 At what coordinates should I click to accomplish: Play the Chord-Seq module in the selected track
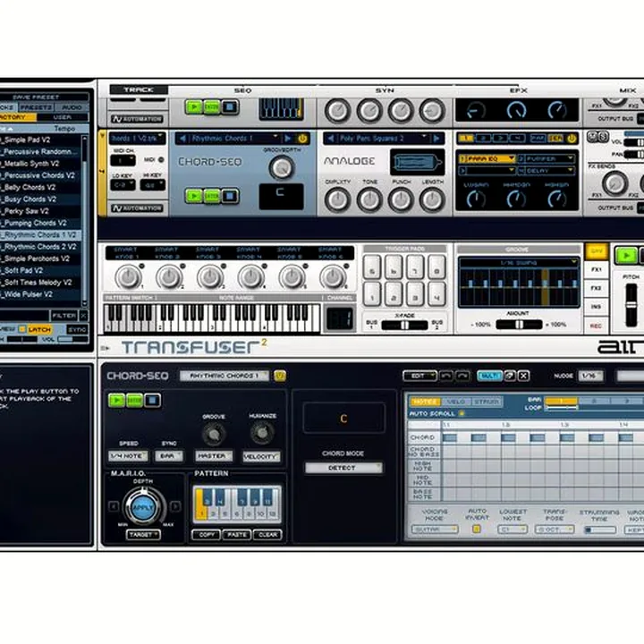tap(194, 196)
